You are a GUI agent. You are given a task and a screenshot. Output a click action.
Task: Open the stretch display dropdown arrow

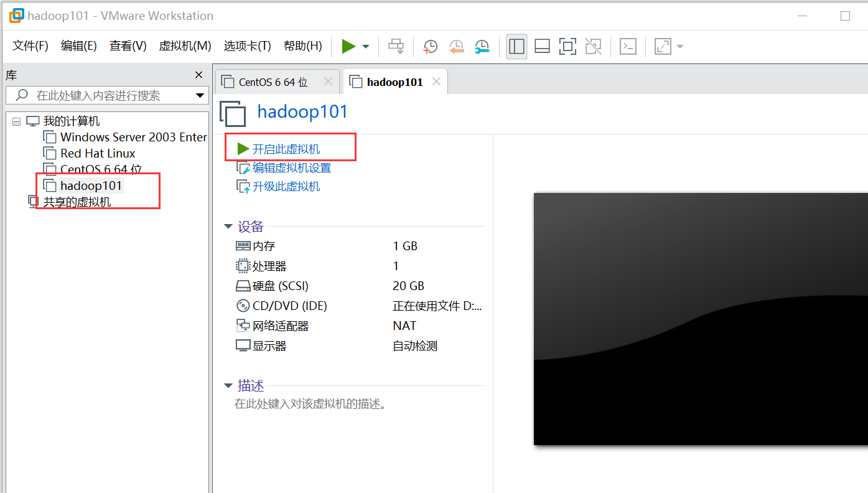point(679,47)
